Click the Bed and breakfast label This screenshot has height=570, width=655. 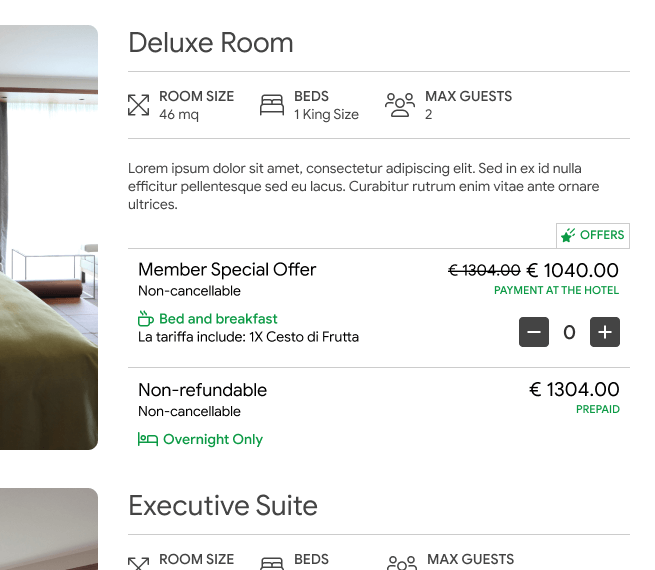218,319
